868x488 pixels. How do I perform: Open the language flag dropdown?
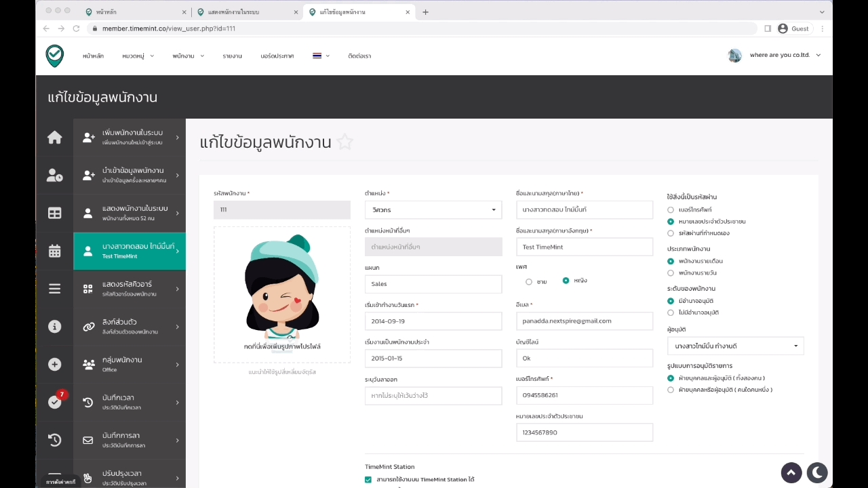coord(321,56)
